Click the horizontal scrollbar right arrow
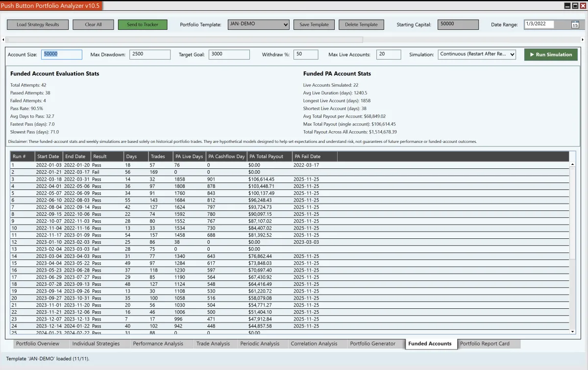This screenshot has height=370, width=588. click(x=582, y=40)
